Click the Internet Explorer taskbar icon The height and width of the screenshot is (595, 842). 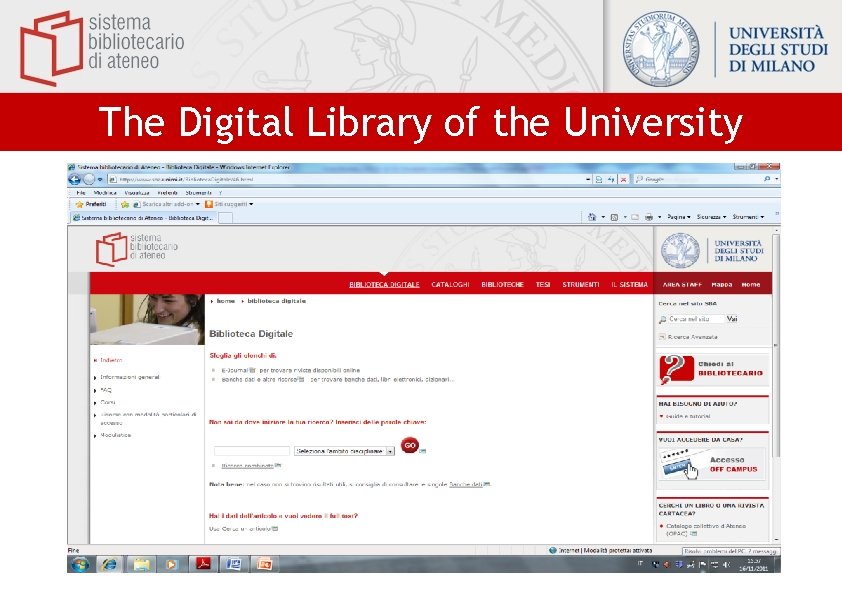click(x=110, y=564)
